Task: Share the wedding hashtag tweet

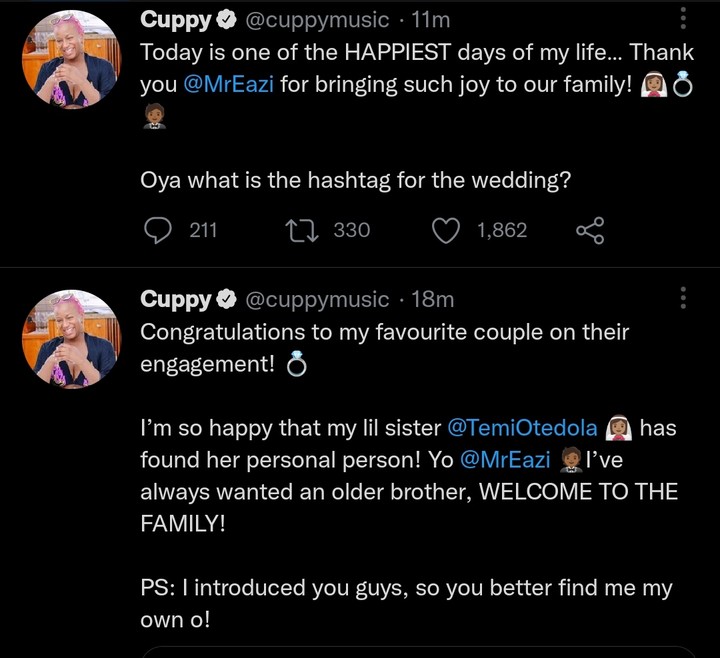Action: point(591,231)
